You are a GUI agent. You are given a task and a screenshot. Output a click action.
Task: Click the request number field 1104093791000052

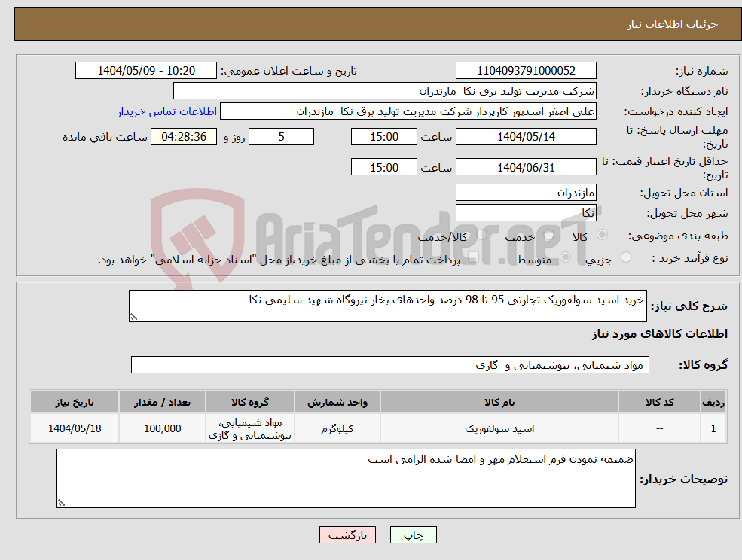point(526,71)
